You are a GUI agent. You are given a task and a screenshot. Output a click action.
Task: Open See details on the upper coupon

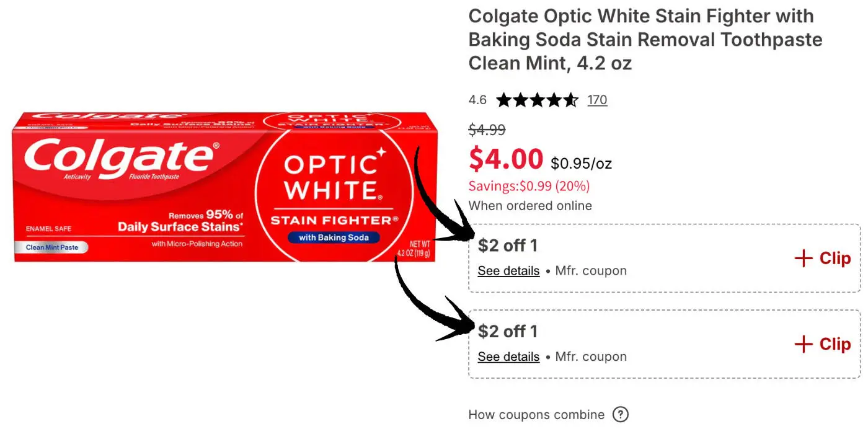point(508,271)
